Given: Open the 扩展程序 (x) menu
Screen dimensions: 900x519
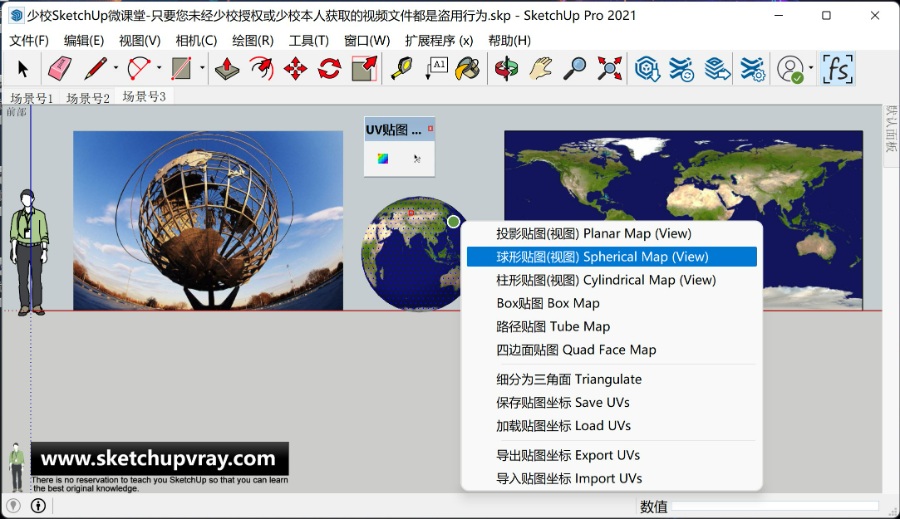Looking at the screenshot, I should pyautogui.click(x=439, y=41).
